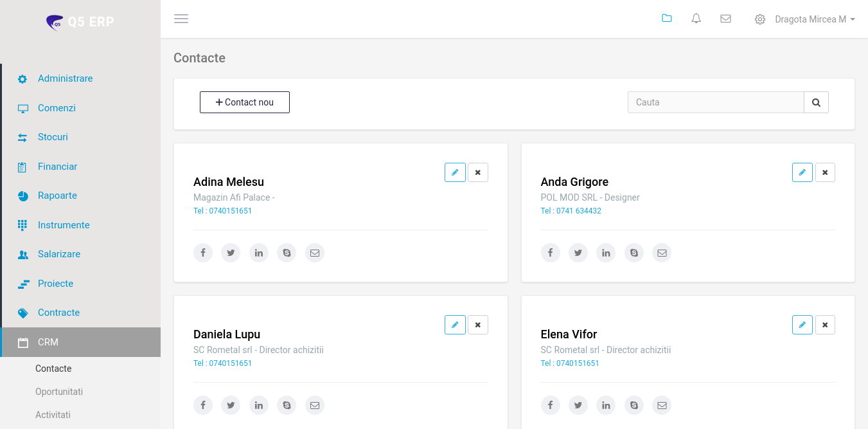The width and height of the screenshot is (868, 429).
Task: Go to Activitati in CRM submenu
Action: pyautogui.click(x=53, y=415)
